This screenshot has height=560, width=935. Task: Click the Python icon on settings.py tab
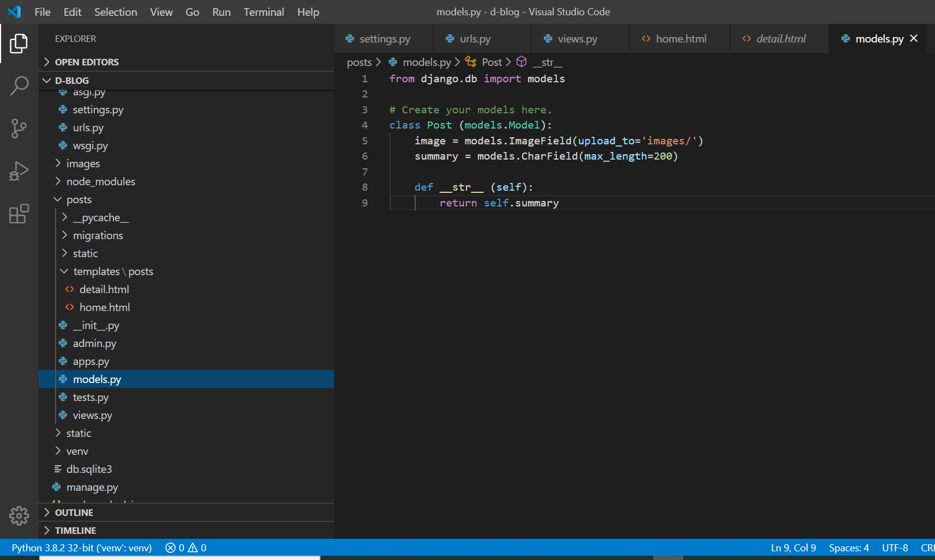[x=350, y=39]
